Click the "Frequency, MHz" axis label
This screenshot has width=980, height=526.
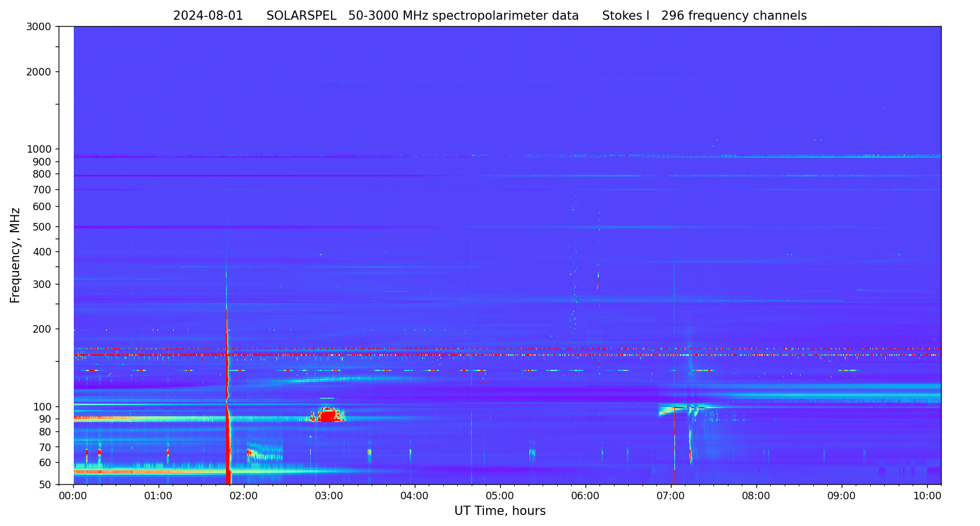point(15,255)
